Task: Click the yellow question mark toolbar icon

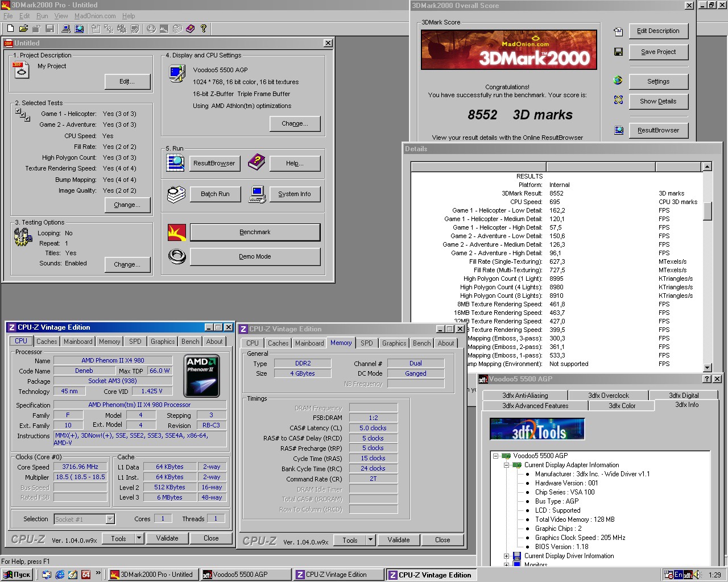Action: pyautogui.click(x=203, y=28)
